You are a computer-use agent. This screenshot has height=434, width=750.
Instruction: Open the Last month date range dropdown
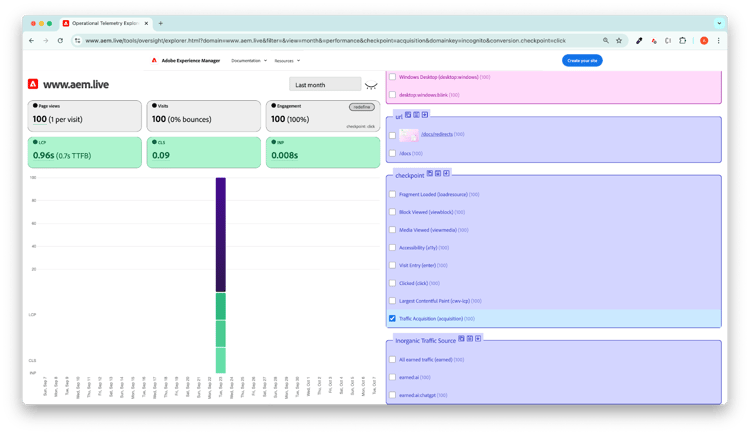pyautogui.click(x=325, y=85)
